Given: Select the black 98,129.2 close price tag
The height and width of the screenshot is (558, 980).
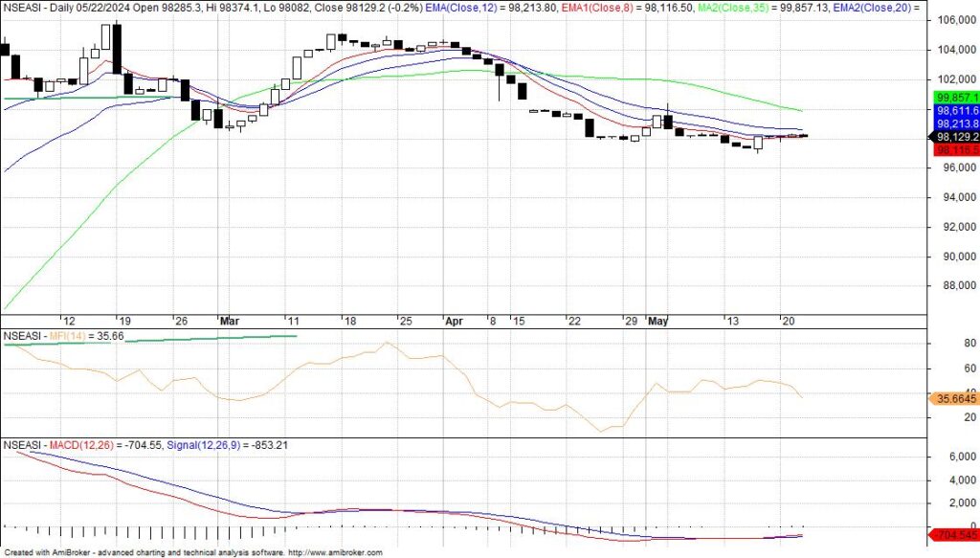Looking at the screenshot, I should click(x=953, y=137).
